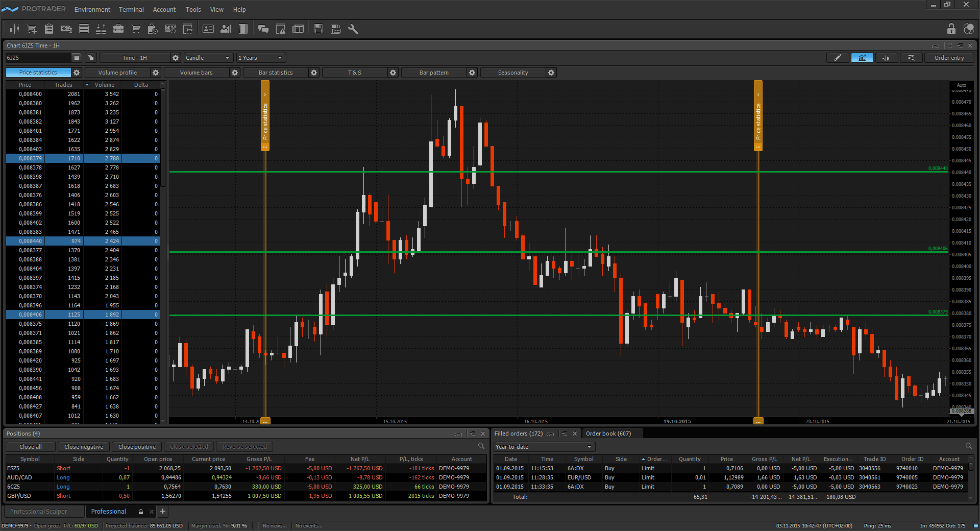
Task: Open the Candle chart style dropdown
Action: (208, 58)
